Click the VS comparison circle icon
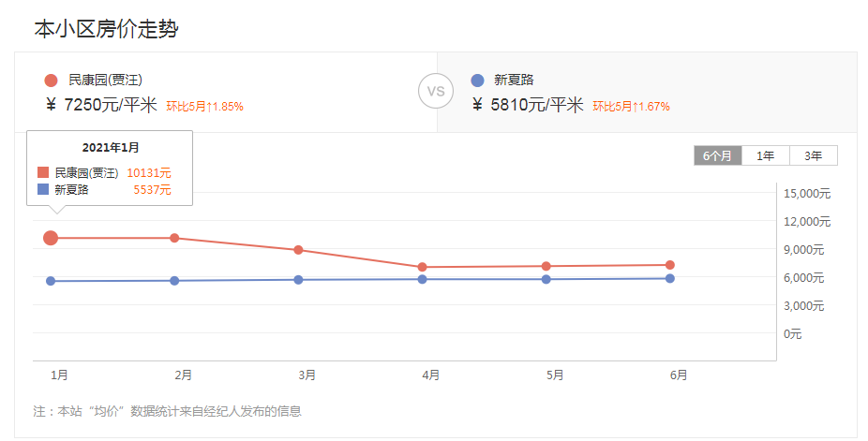Screen dimensions: 868x441 pyautogui.click(x=435, y=91)
